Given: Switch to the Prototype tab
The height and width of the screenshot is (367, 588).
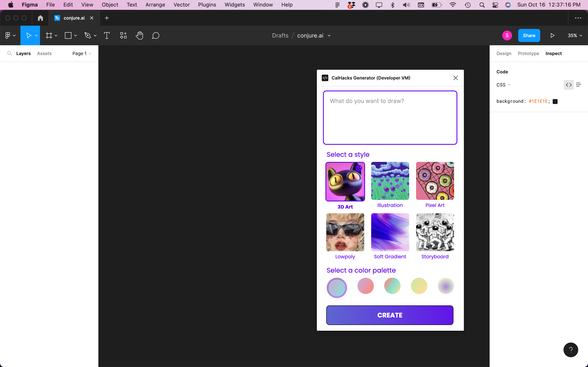Looking at the screenshot, I should [x=528, y=53].
